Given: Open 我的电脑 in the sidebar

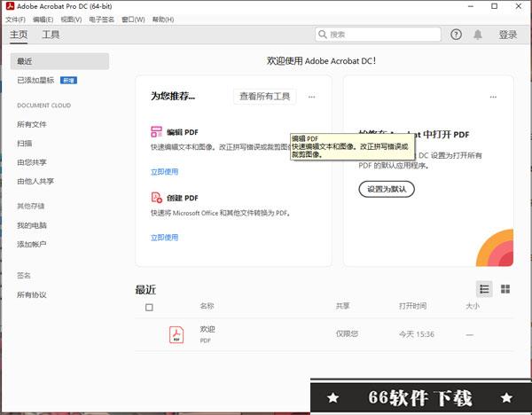Looking at the screenshot, I should 32,225.
